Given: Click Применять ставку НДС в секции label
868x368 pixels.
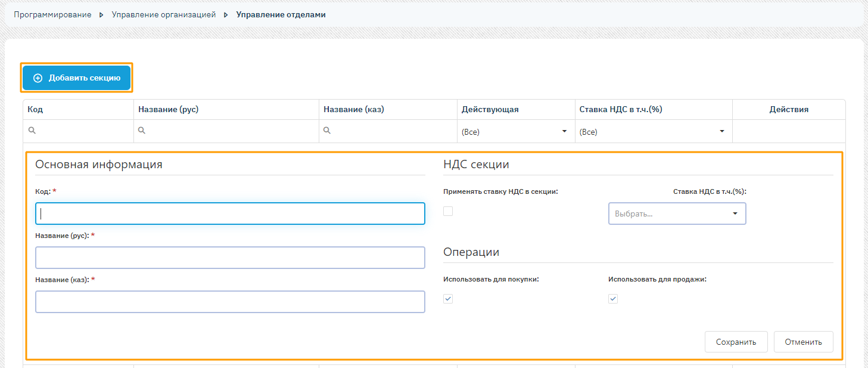Looking at the screenshot, I should [x=500, y=192].
